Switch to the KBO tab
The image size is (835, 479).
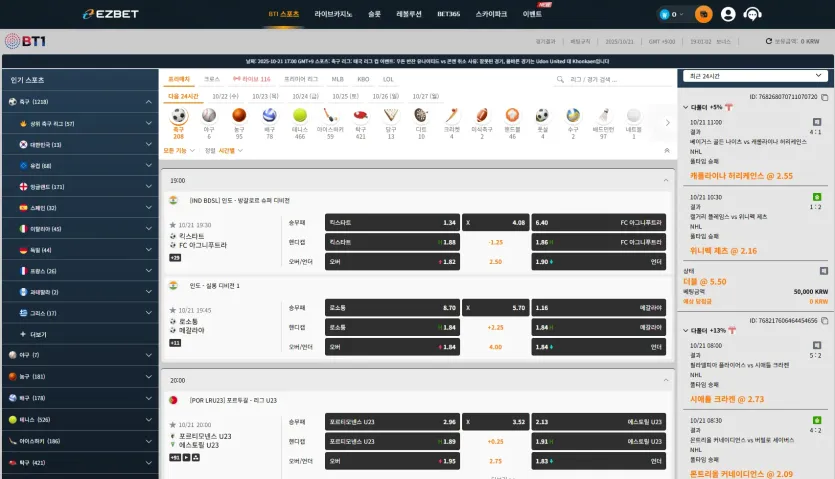click(x=363, y=79)
